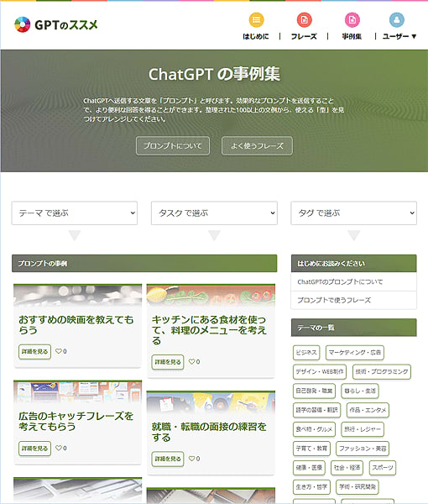Open the タグで選ぶ dropdown
Screen dimensions: 428x504
coord(354,213)
